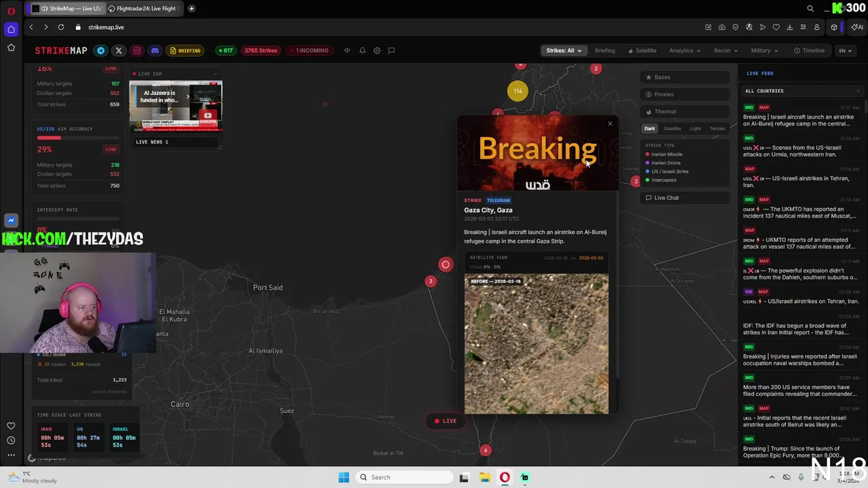The height and width of the screenshot is (488, 868).
Task: Select Satellite map style
Action: tap(672, 128)
